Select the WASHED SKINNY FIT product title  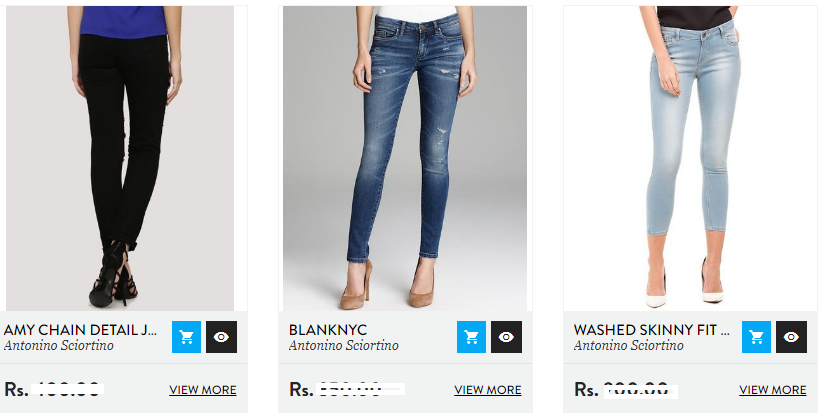pos(651,330)
